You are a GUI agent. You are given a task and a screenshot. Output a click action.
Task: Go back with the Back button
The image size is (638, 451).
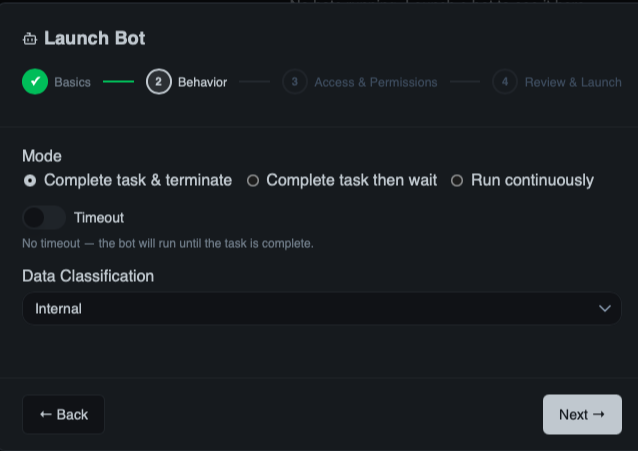(63, 414)
